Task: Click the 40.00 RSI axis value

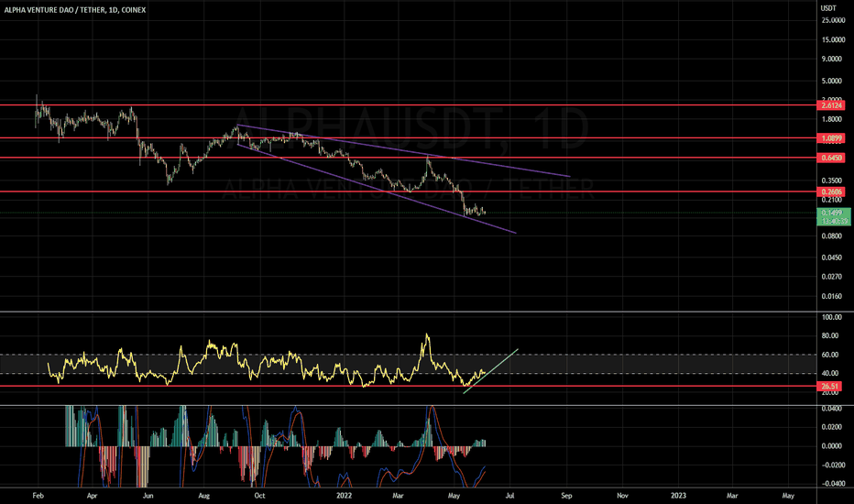Action: [x=830, y=373]
